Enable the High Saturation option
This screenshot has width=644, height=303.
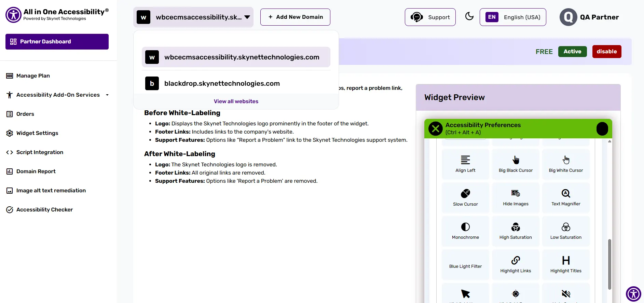pyautogui.click(x=516, y=231)
